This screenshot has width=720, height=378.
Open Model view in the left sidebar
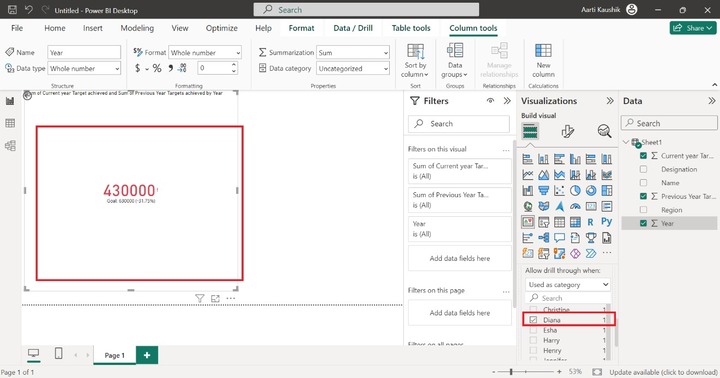[x=10, y=146]
